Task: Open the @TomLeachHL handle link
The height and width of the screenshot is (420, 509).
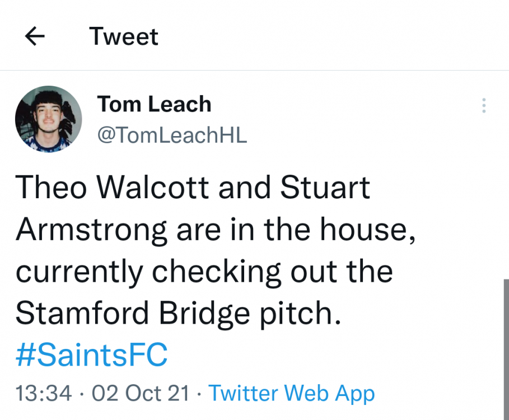Action: point(172,135)
